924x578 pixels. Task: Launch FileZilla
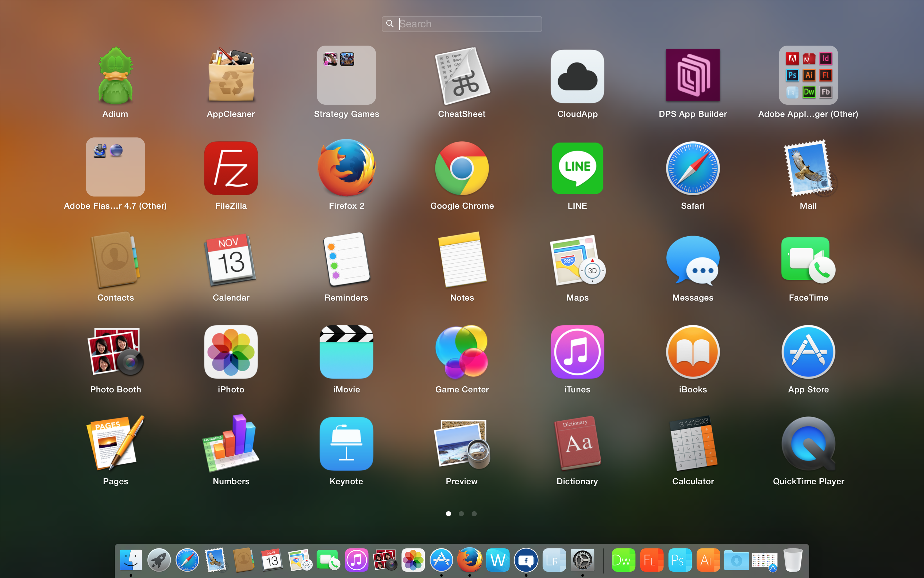(231, 168)
